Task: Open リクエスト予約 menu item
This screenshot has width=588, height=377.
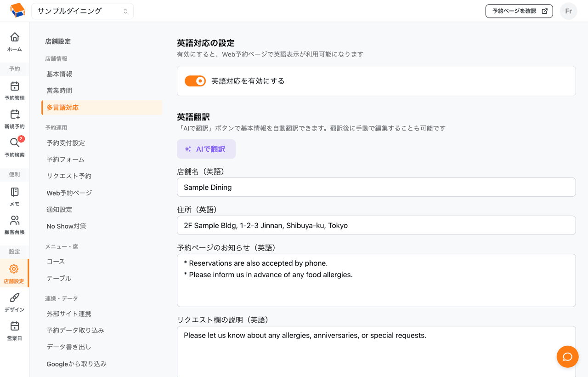Action: click(69, 176)
